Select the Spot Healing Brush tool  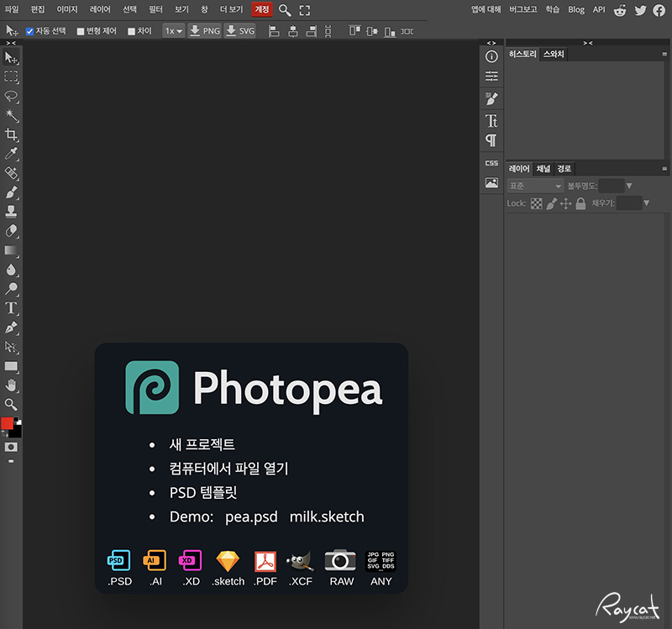tap(11, 173)
